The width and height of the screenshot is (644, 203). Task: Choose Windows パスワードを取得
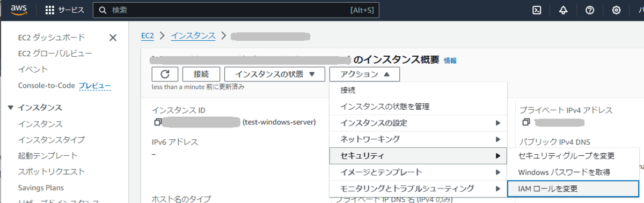point(574,172)
